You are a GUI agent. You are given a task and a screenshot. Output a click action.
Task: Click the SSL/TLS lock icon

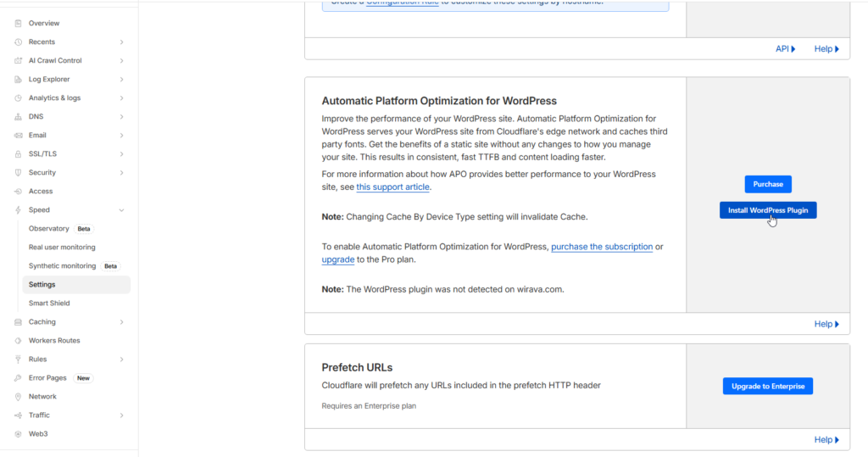(19, 153)
